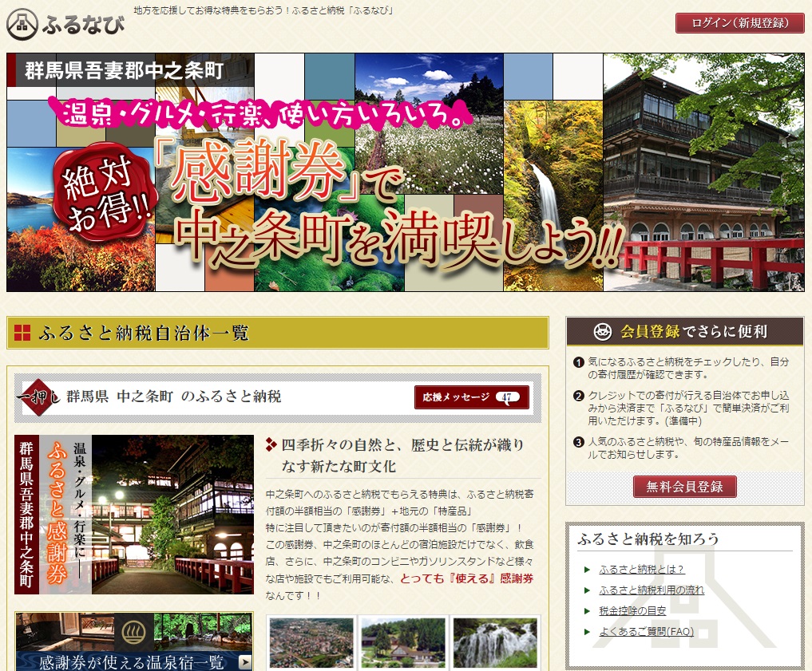Click the onsen symbol icon on the hot spring banner
Image resolution: width=812 pixels, height=671 pixels.
(x=133, y=631)
